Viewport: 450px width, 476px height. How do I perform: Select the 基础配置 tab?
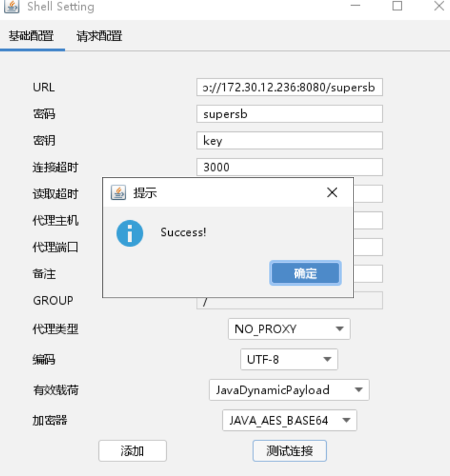click(x=31, y=36)
